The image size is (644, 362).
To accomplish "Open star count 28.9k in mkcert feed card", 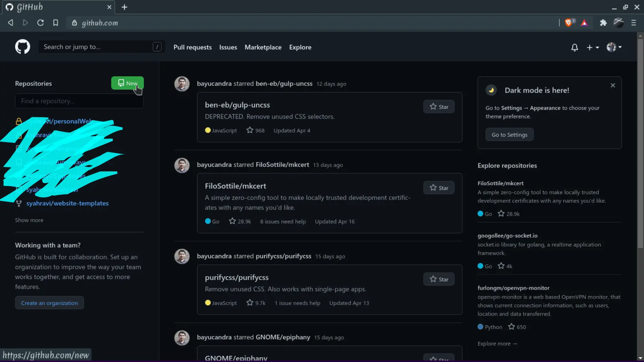I will coord(240,221).
